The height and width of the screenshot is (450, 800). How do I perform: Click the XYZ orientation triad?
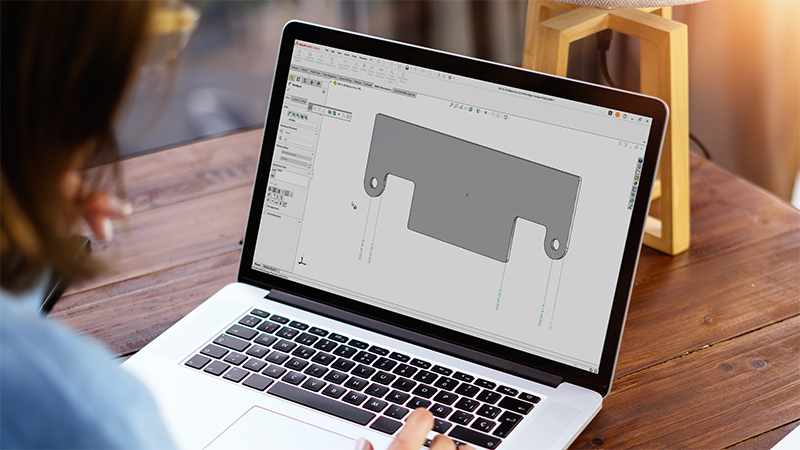[302, 261]
